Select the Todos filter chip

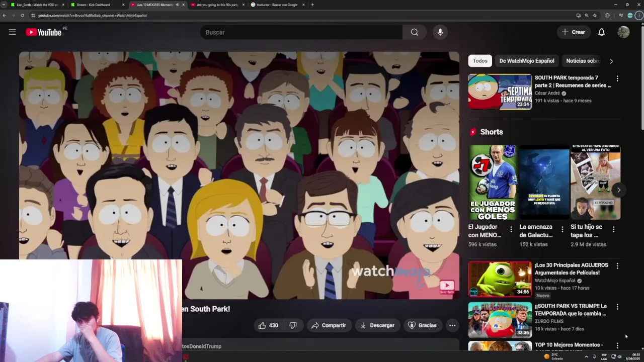pos(480,61)
